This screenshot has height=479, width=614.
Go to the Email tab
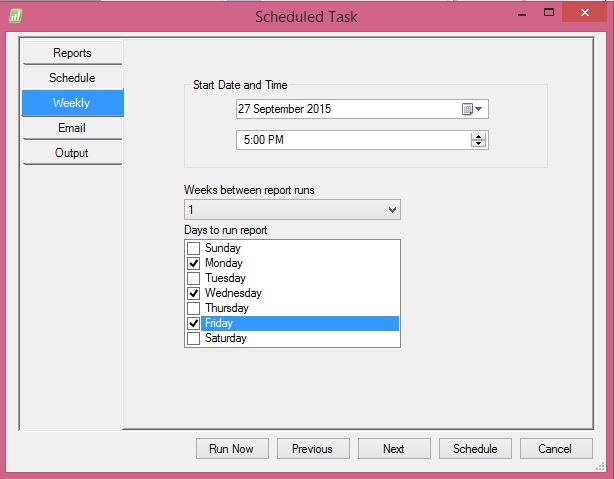pos(72,128)
